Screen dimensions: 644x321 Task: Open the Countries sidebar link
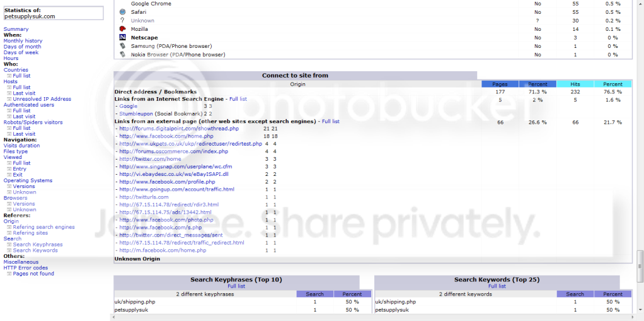coord(16,70)
